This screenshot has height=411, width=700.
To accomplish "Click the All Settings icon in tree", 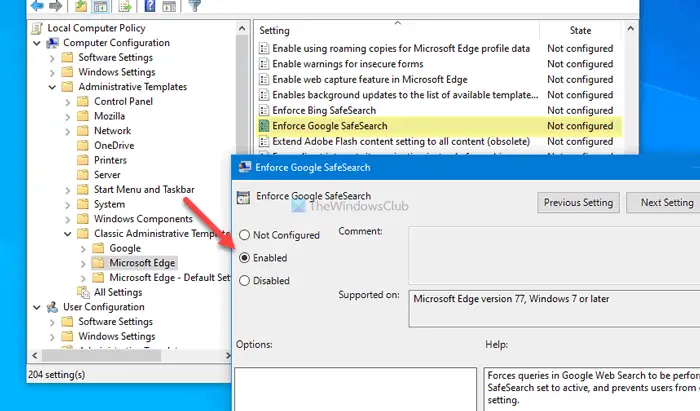I will point(83,292).
